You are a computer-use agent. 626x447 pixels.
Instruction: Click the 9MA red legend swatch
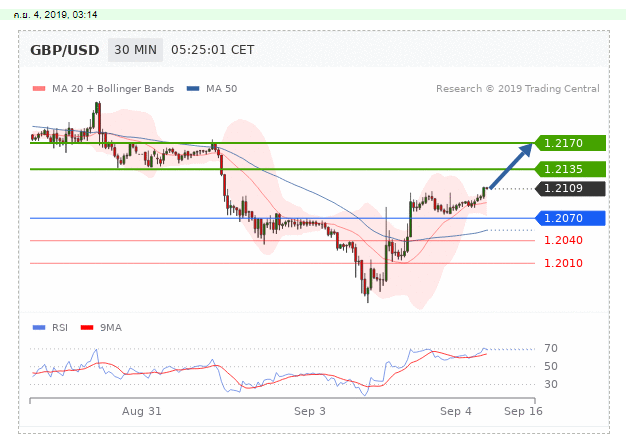87,328
